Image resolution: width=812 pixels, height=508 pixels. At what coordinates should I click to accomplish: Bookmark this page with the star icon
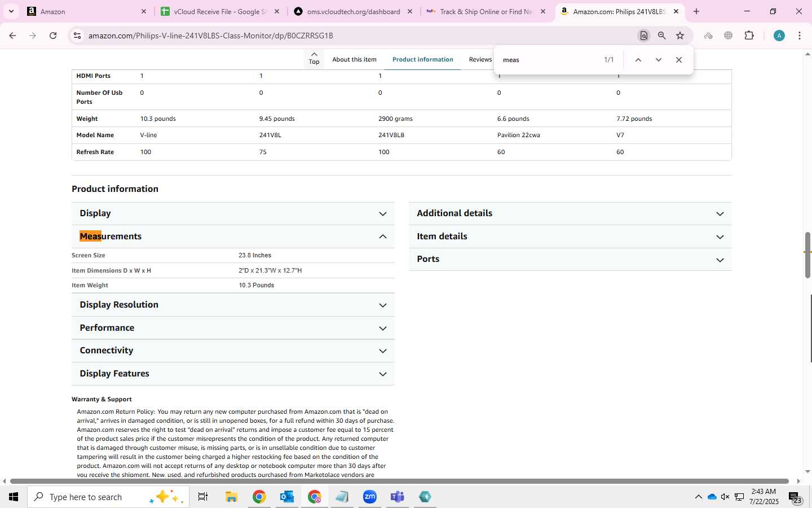680,36
